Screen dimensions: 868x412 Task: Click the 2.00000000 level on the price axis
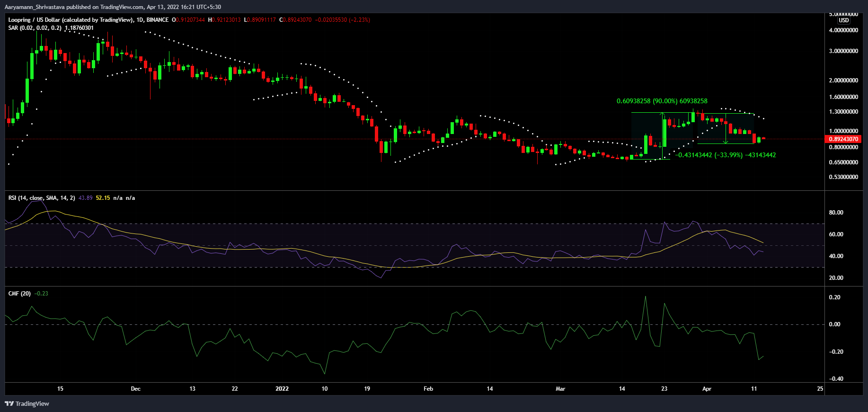pyautogui.click(x=843, y=81)
